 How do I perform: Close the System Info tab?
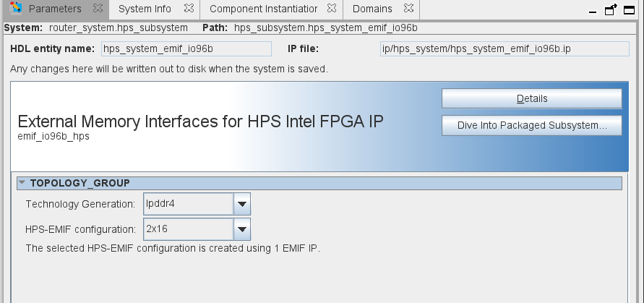[x=190, y=9]
